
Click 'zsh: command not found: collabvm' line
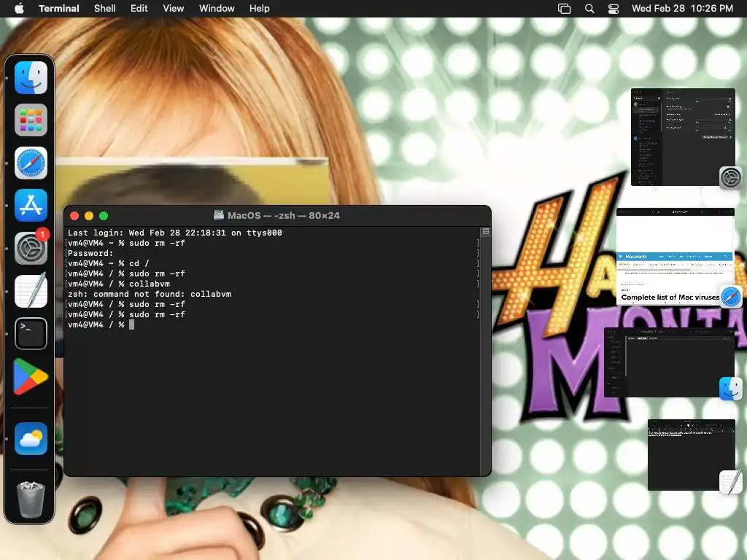tap(150, 294)
